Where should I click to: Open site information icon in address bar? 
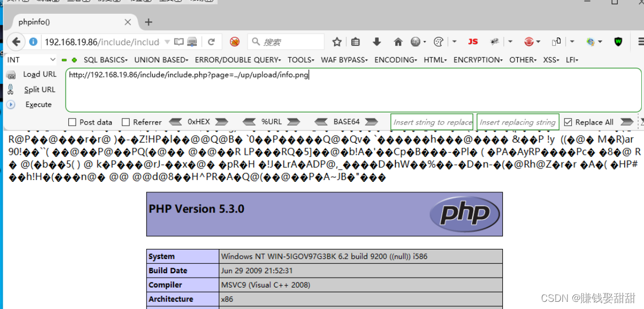[34, 41]
